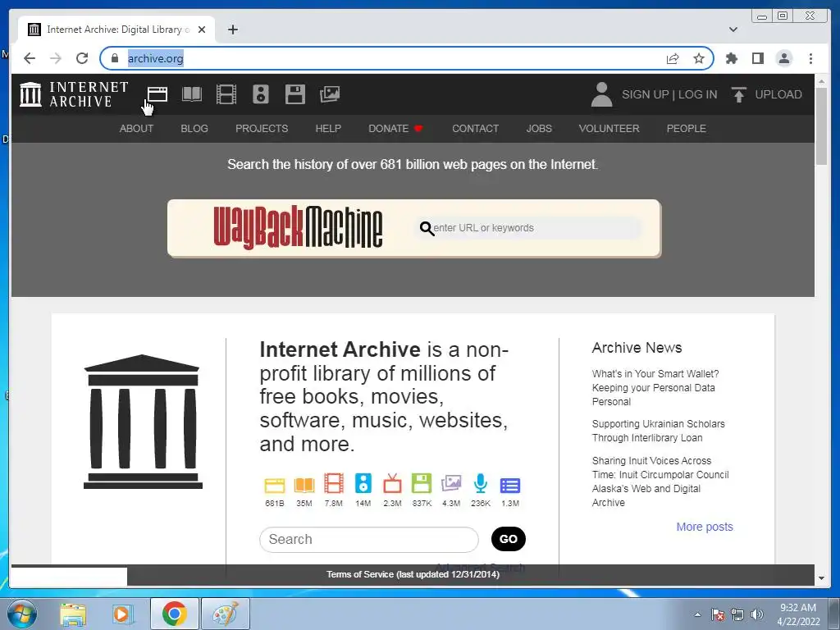Open Chrome three-dot menu
Viewport: 840px width, 630px height.
pos(810,58)
